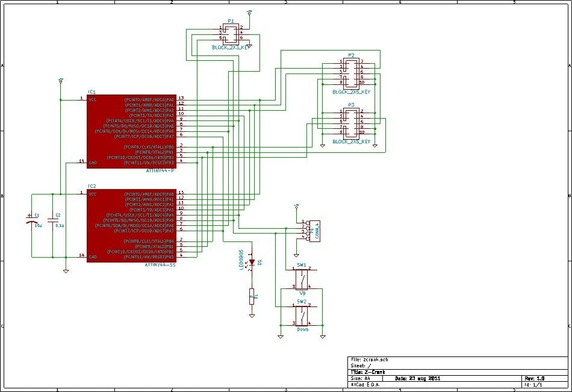Select the R1 resistor symbol
572x392 pixels.
click(x=252, y=296)
